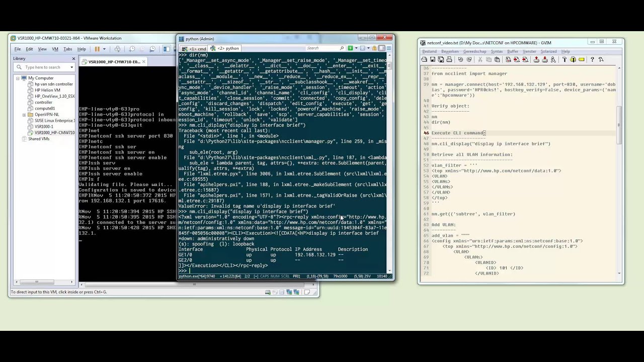Open the GVIM Bewerken menu
The image size is (644, 362).
click(x=450, y=51)
